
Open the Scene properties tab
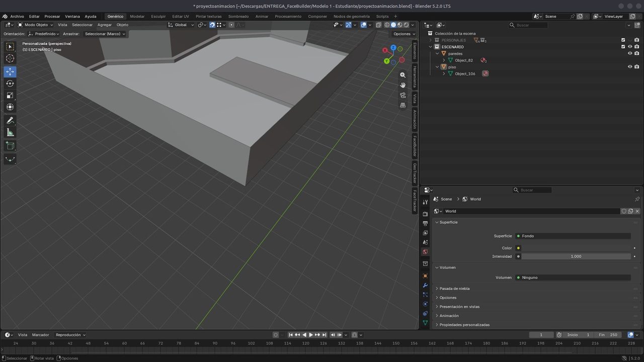tap(425, 242)
